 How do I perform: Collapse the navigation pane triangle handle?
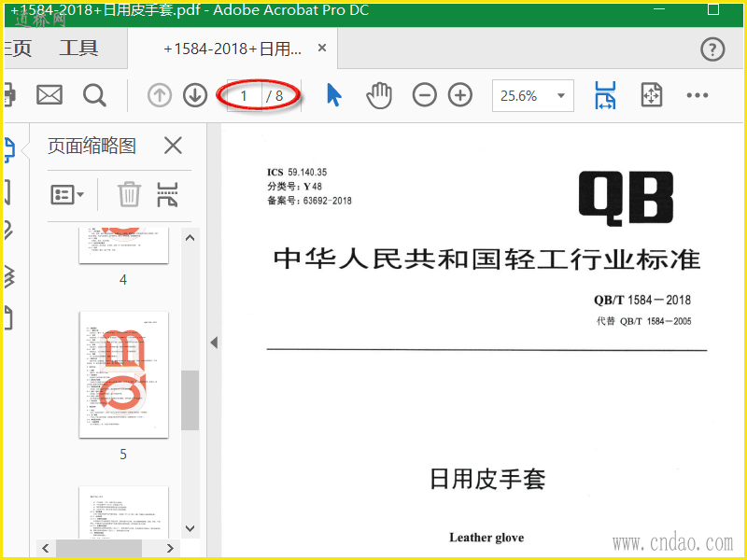point(215,343)
